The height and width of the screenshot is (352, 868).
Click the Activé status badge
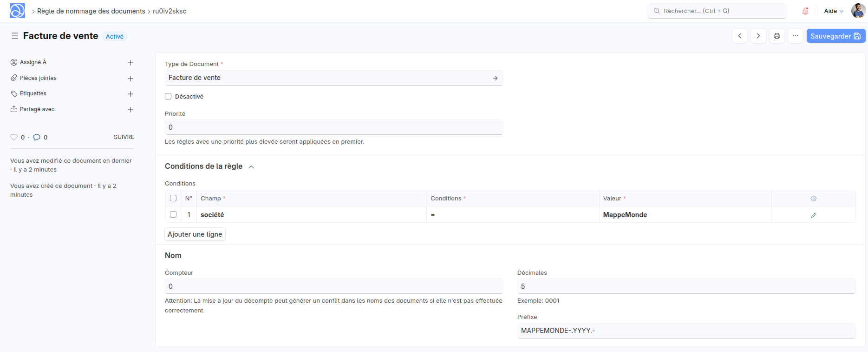coord(115,36)
